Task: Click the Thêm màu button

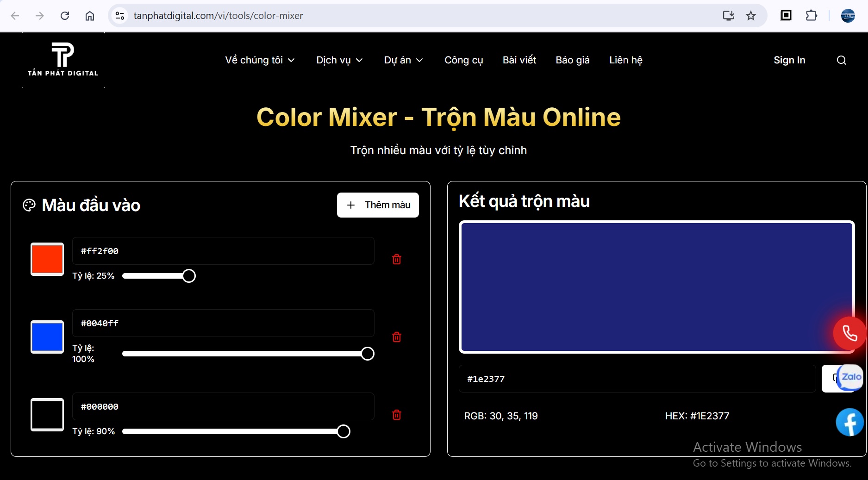Action: (378, 205)
